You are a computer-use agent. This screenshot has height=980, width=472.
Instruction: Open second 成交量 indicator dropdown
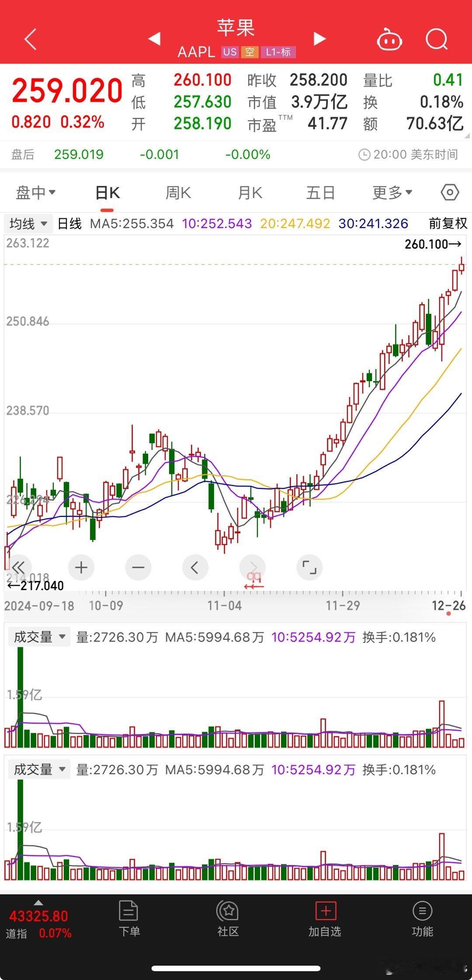39,769
